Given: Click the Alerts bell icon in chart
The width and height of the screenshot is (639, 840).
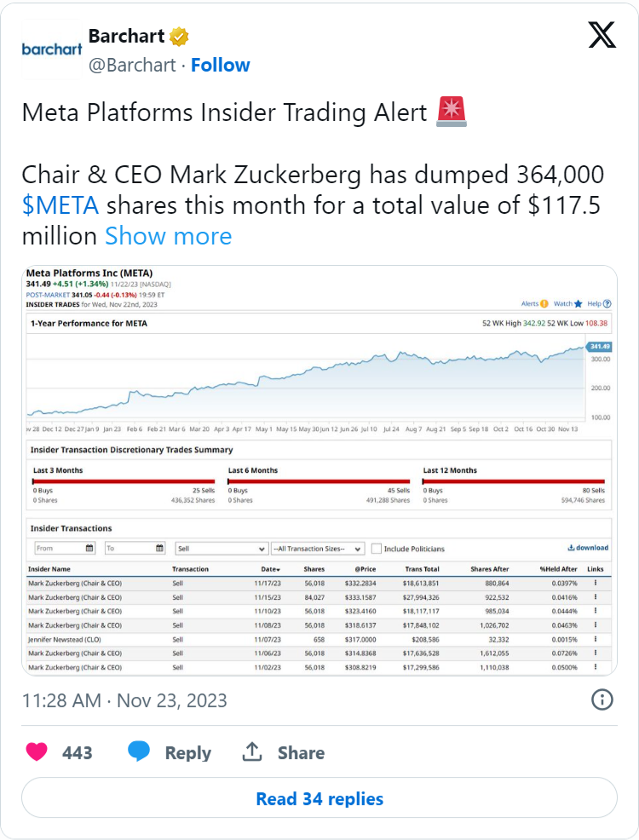Looking at the screenshot, I should (x=544, y=304).
